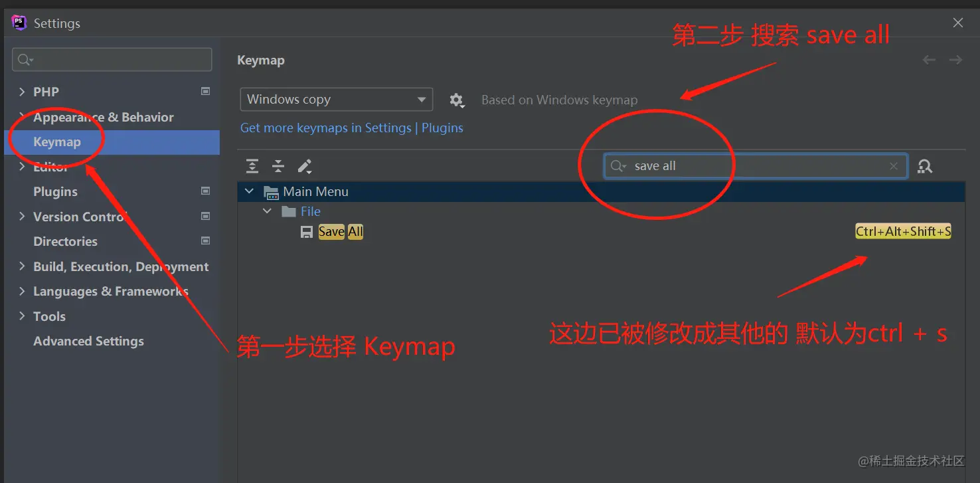Collapse the Main Menu tree node

250,191
